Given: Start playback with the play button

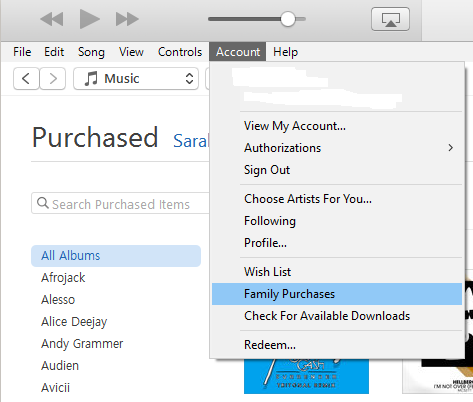Looking at the screenshot, I should pos(90,19).
